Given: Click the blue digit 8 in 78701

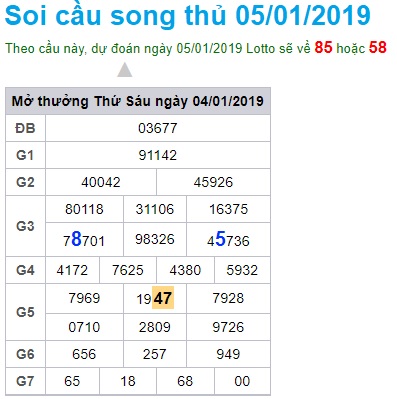Looking at the screenshot, I should pyautogui.click(x=76, y=239).
